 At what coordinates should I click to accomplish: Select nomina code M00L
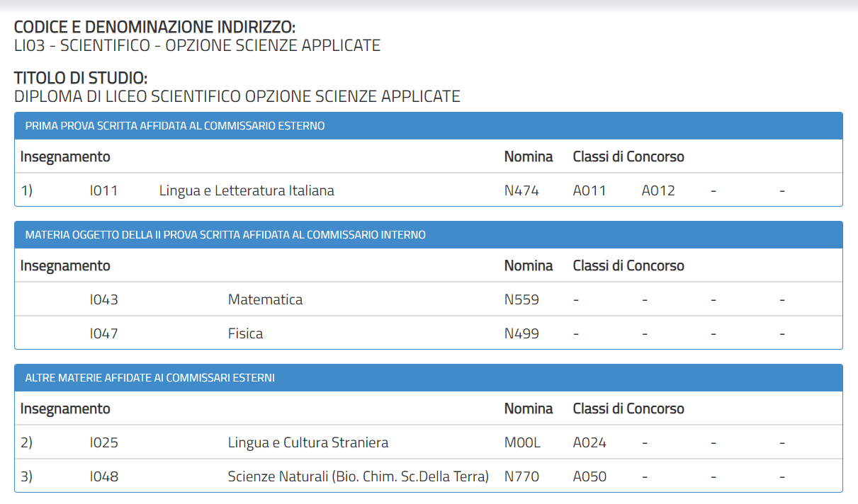(x=522, y=443)
